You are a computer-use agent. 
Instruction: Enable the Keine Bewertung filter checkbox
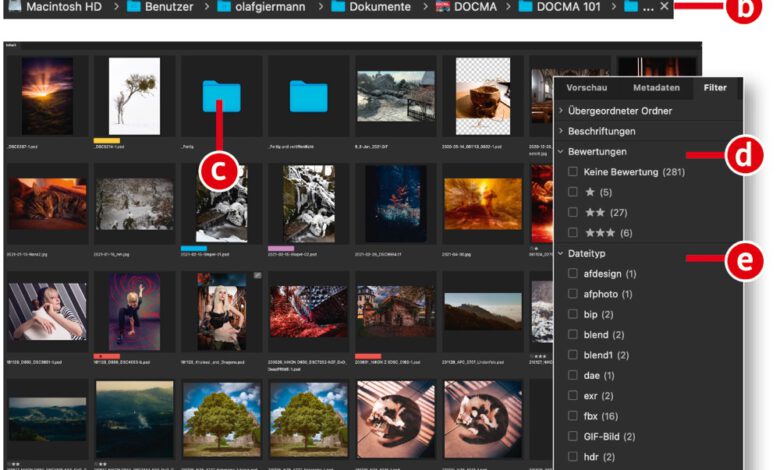573,172
